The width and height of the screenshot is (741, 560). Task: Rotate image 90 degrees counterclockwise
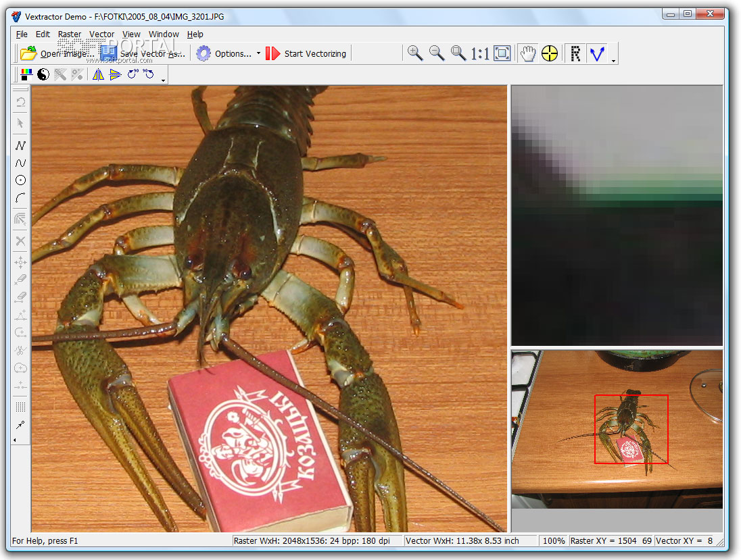click(149, 74)
